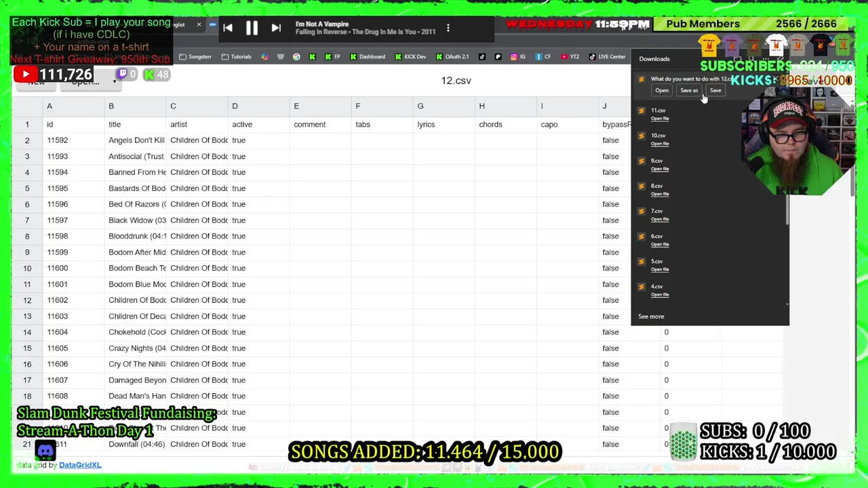Image resolution: width=868 pixels, height=488 pixels.
Task: Choose Save as for 12.csv download
Action: tap(689, 90)
